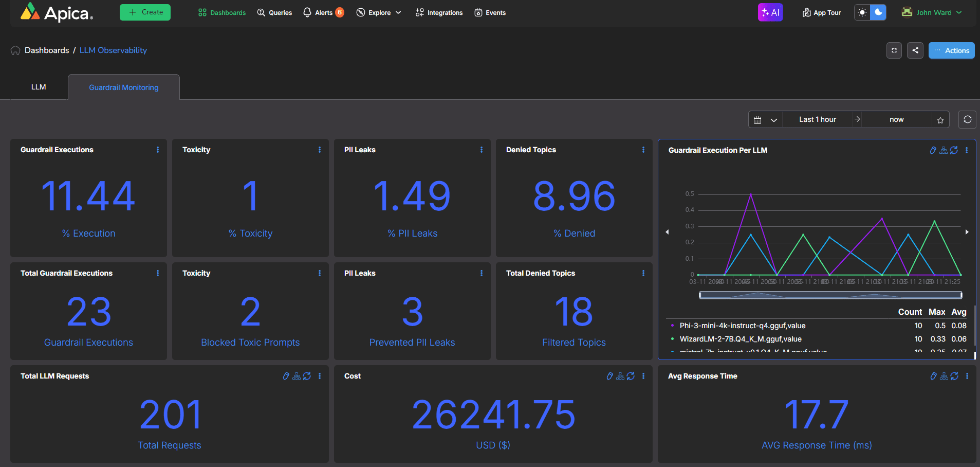Open kebab menu of Avg Response Time widget
The image size is (980, 467).
[x=967, y=376]
